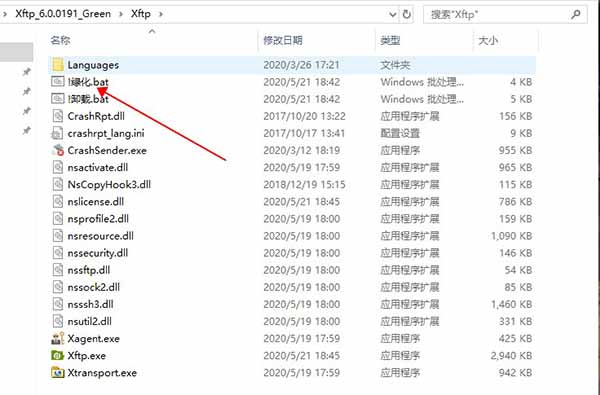This screenshot has height=395, width=600.
Task: Select nslicense.dll in the file list
Action: pyautogui.click(x=96, y=201)
